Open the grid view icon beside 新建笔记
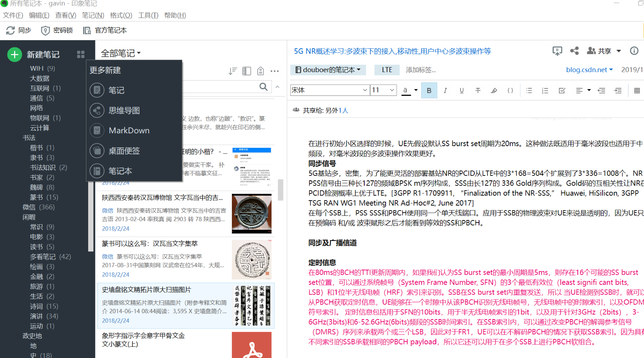The width and height of the screenshot is (644, 358). click(x=81, y=54)
